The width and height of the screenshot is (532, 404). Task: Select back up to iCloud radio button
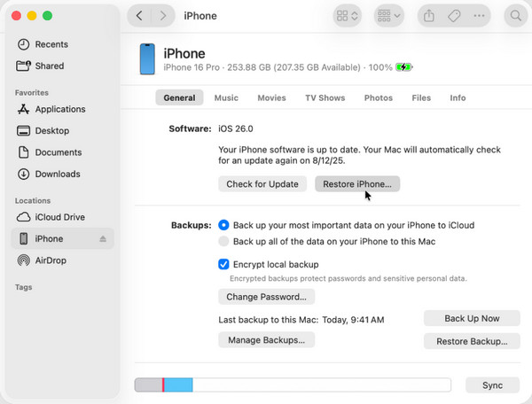tap(223, 225)
